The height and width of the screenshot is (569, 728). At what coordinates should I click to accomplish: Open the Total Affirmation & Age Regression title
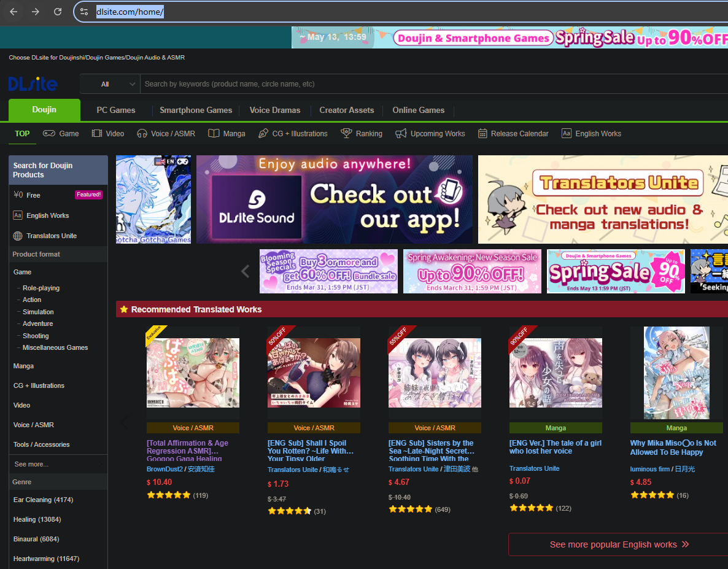tap(188, 451)
